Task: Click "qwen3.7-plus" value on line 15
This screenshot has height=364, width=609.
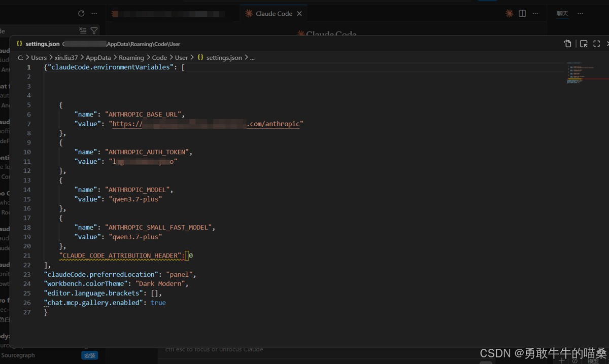Action: click(135, 199)
